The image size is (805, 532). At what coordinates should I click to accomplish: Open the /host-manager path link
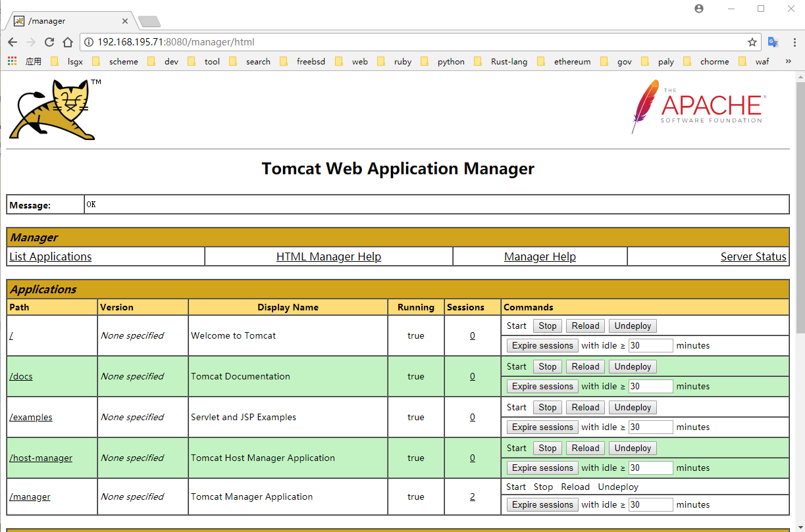click(41, 458)
